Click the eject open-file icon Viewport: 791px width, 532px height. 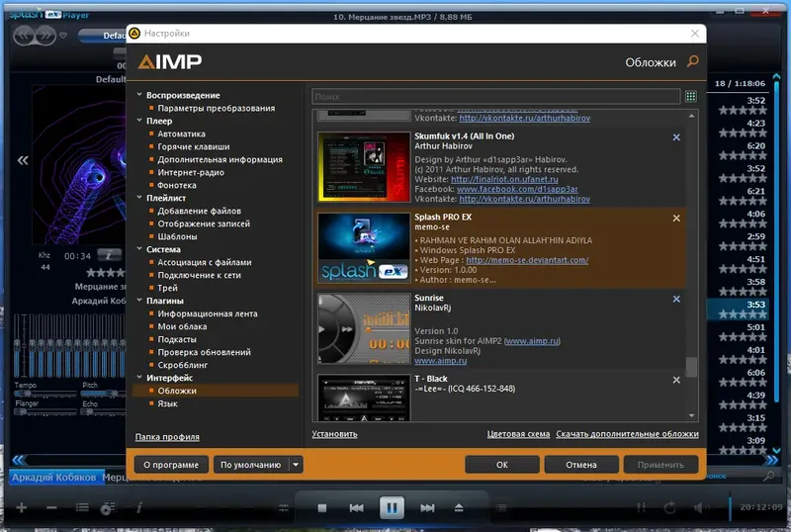[459, 507]
